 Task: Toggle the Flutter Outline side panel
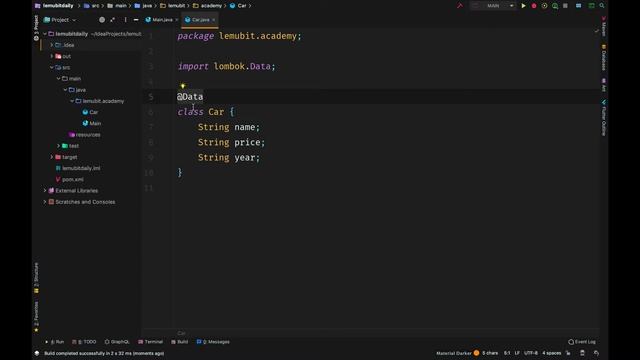[604, 118]
